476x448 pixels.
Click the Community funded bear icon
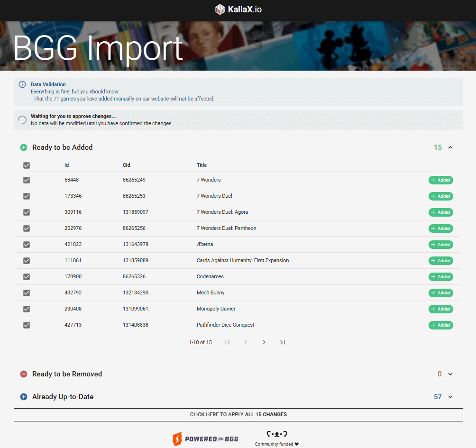[x=277, y=434]
